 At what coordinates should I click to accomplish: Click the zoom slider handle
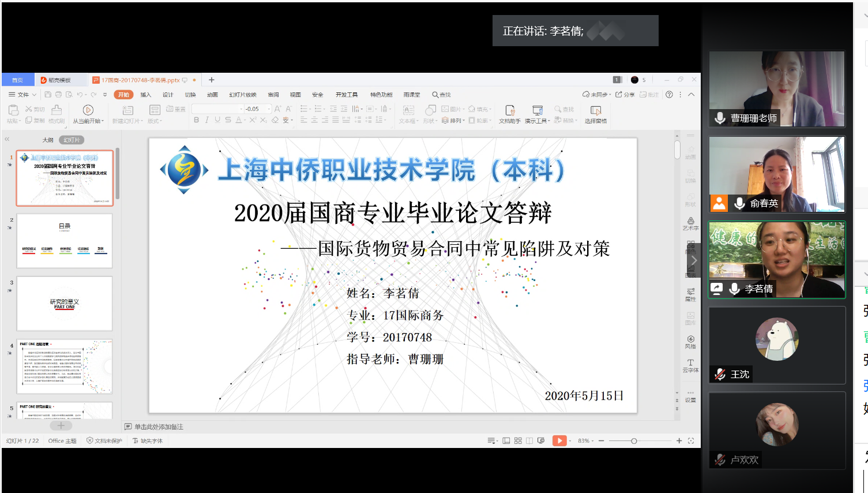click(634, 440)
